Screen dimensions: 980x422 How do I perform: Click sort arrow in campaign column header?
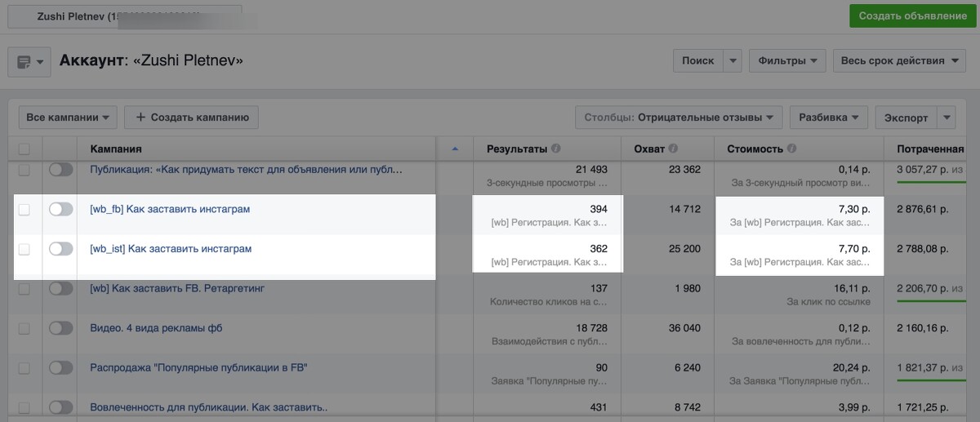(x=455, y=149)
